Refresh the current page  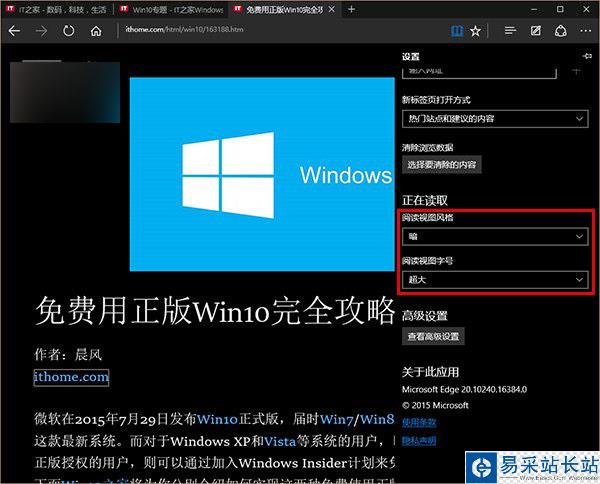coord(68,31)
